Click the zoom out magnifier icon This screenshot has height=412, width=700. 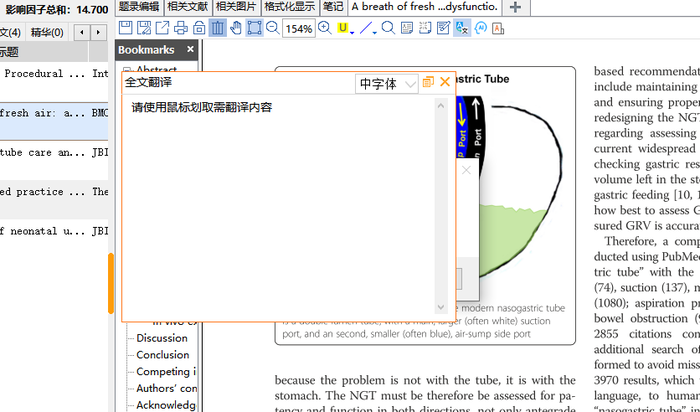[272, 28]
